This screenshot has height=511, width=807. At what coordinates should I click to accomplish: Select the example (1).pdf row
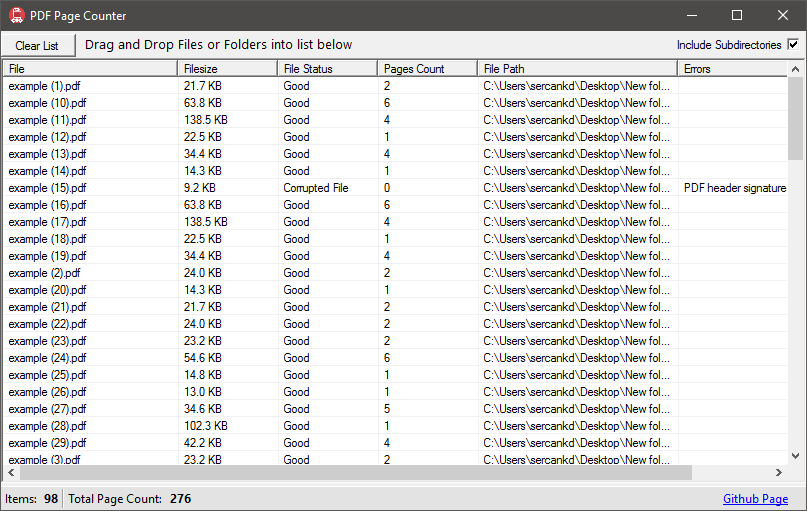coord(395,86)
